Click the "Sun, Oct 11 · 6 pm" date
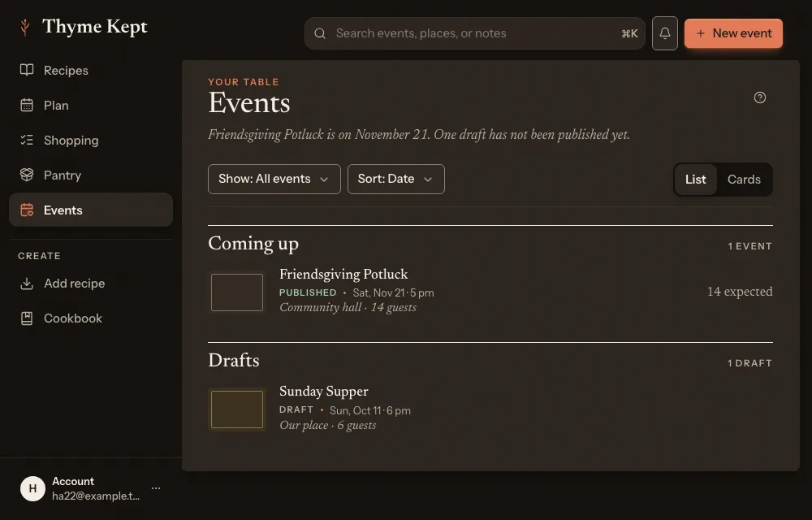The height and width of the screenshot is (520, 812). [x=370, y=410]
